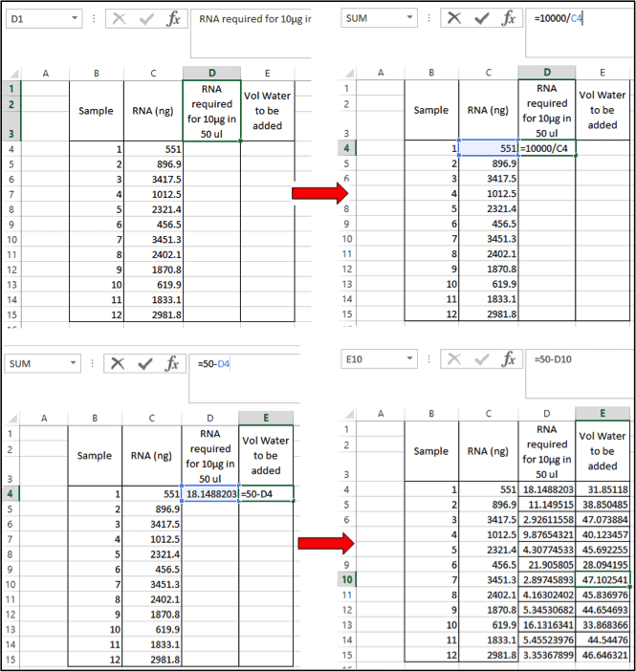This screenshot has height=672, width=636.
Task: Click cell 31.85118 in the bottom-right sheet
Action: [x=603, y=489]
